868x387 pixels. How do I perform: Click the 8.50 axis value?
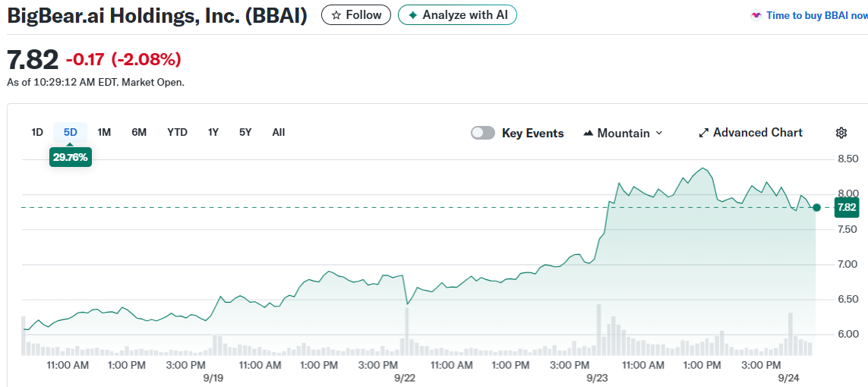(x=847, y=159)
